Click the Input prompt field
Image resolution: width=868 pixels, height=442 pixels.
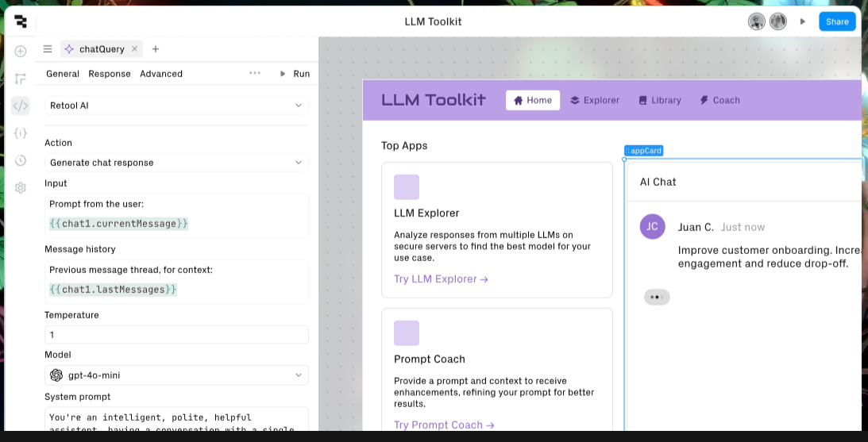tap(176, 216)
